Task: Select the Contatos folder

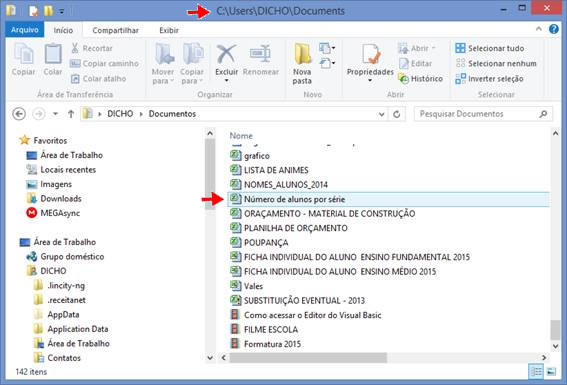Action: (x=57, y=358)
